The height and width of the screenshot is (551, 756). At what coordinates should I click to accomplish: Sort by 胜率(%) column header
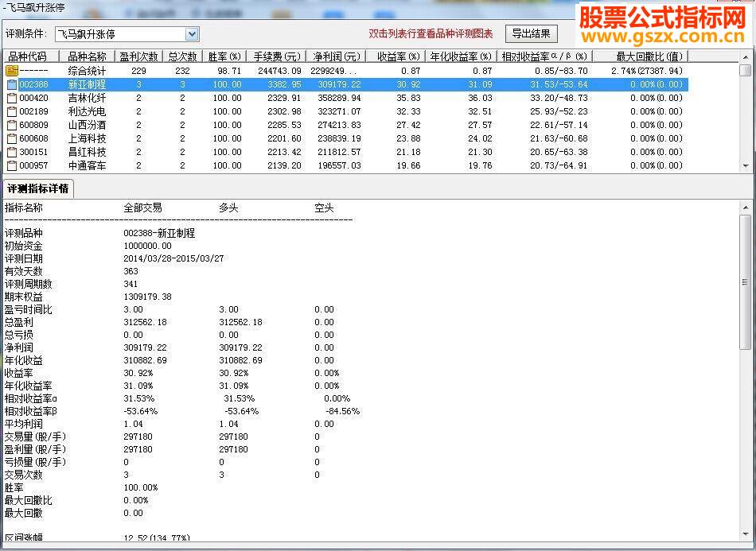tap(224, 56)
